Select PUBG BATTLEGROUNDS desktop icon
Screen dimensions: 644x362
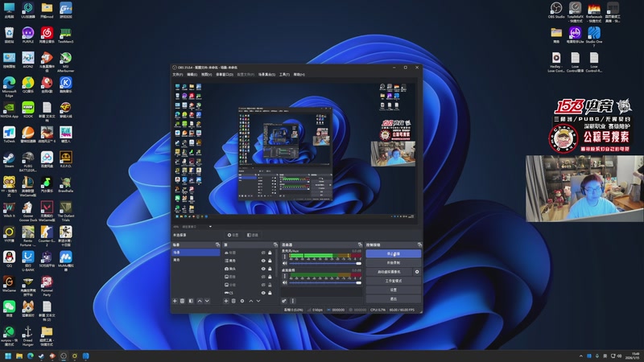[28, 162]
